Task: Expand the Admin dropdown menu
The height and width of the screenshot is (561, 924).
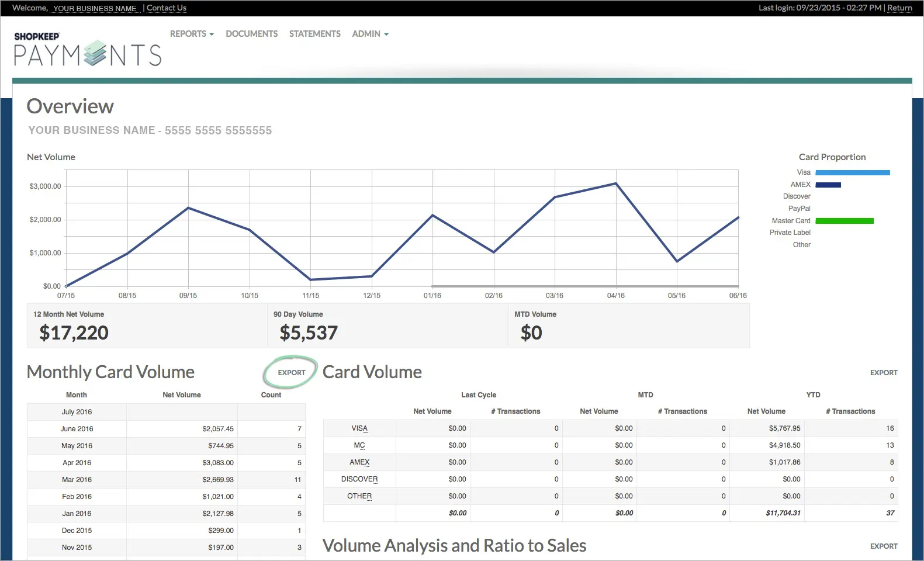Action: coord(369,34)
